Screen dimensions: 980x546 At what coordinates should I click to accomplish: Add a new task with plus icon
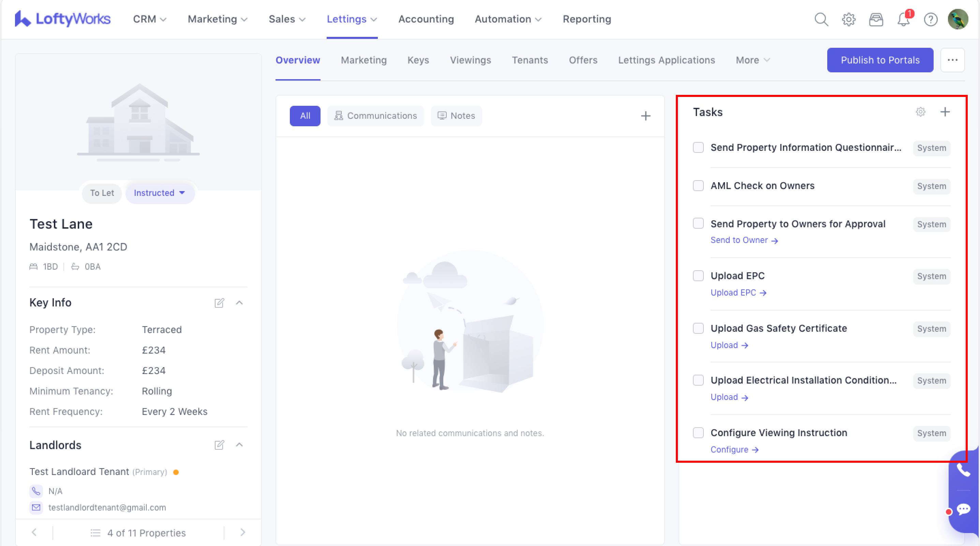(x=945, y=112)
